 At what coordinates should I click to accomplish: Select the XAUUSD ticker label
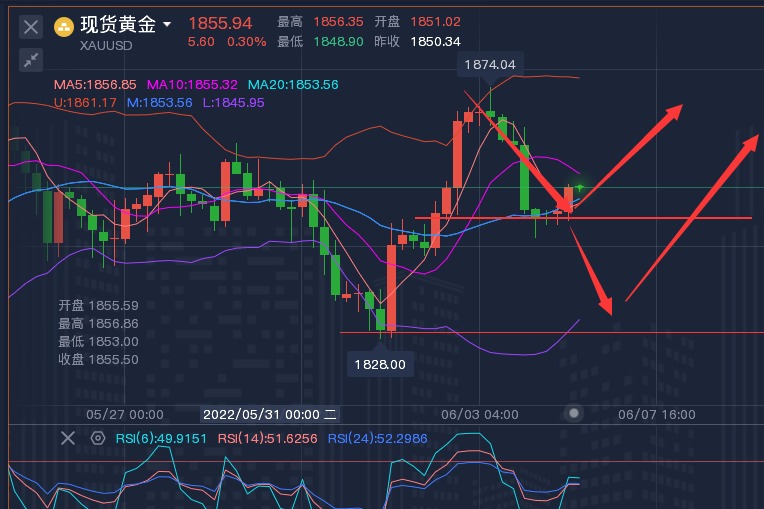point(106,45)
